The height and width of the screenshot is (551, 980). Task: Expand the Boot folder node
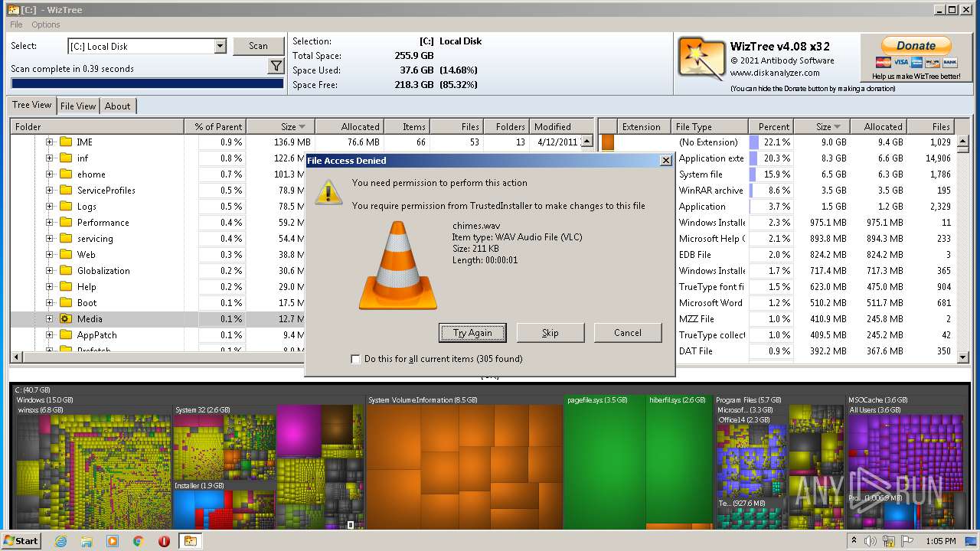pyautogui.click(x=49, y=302)
